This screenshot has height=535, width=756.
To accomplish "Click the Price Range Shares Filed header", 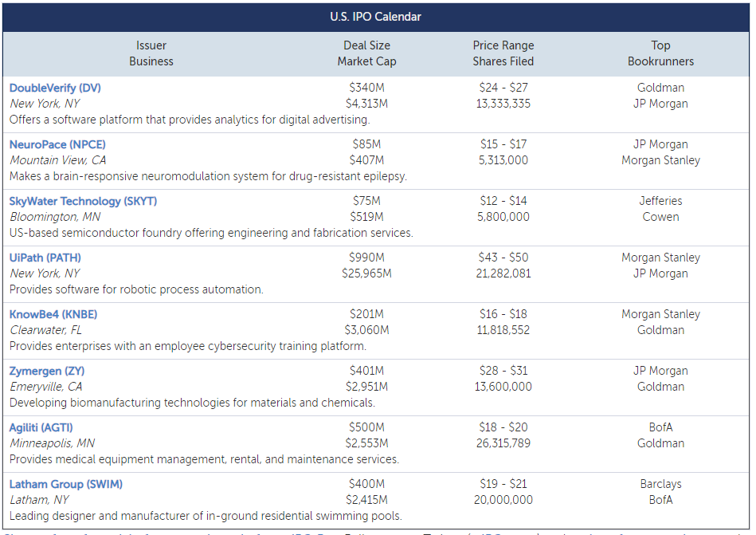I will [503, 53].
